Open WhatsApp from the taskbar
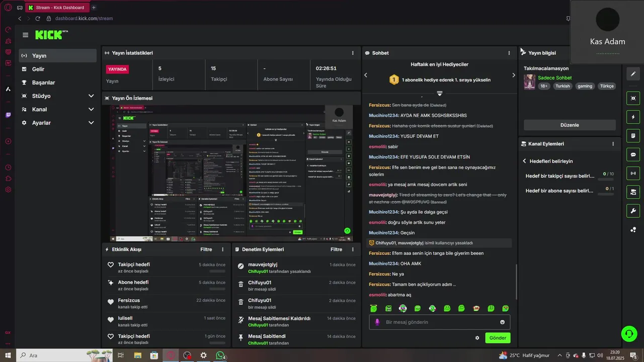 [220, 355]
